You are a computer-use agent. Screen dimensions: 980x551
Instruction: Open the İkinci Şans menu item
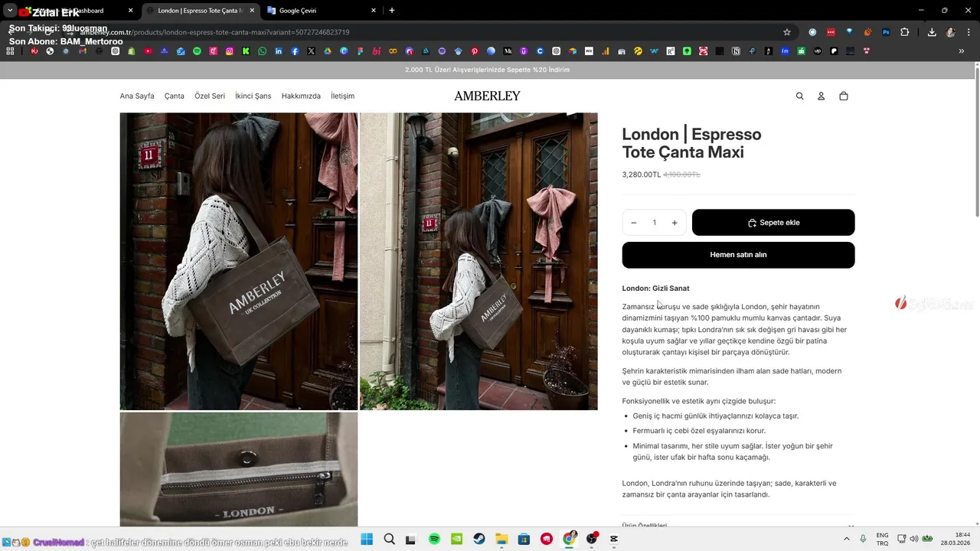click(x=253, y=96)
